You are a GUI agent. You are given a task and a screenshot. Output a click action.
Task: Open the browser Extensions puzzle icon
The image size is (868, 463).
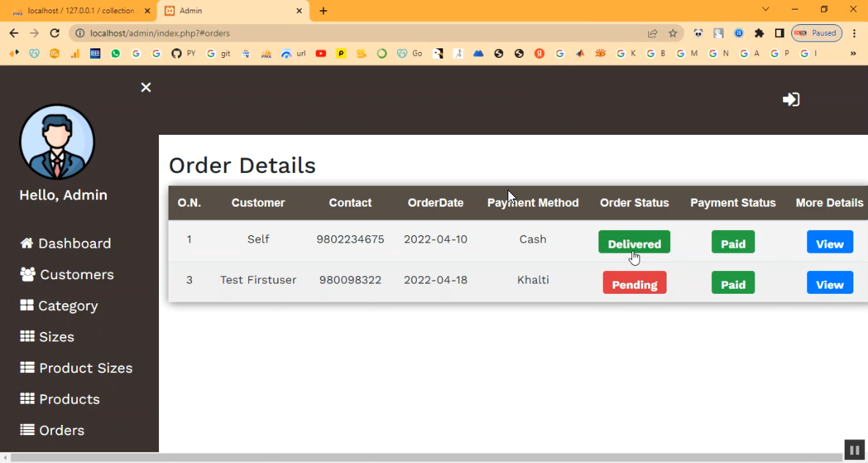(x=759, y=33)
